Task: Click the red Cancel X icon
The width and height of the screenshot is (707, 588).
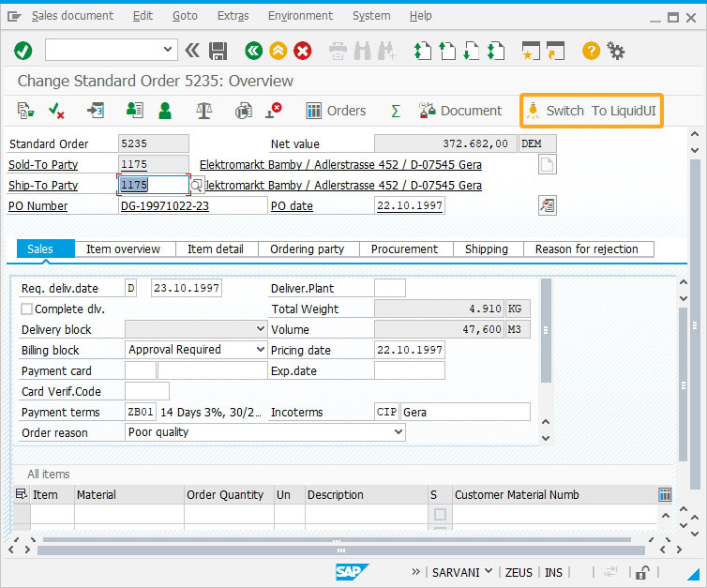Action: point(303,51)
